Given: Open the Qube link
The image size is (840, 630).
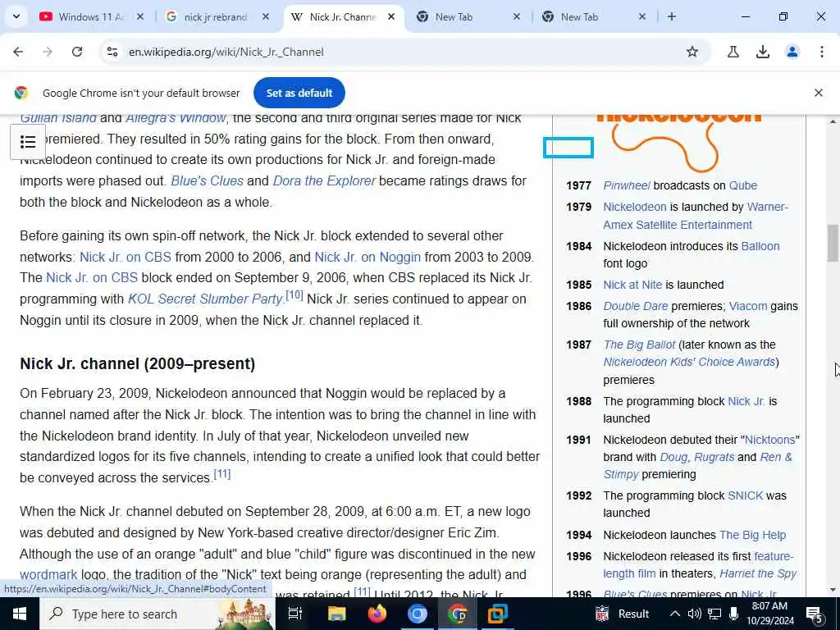Looking at the screenshot, I should [x=743, y=185].
